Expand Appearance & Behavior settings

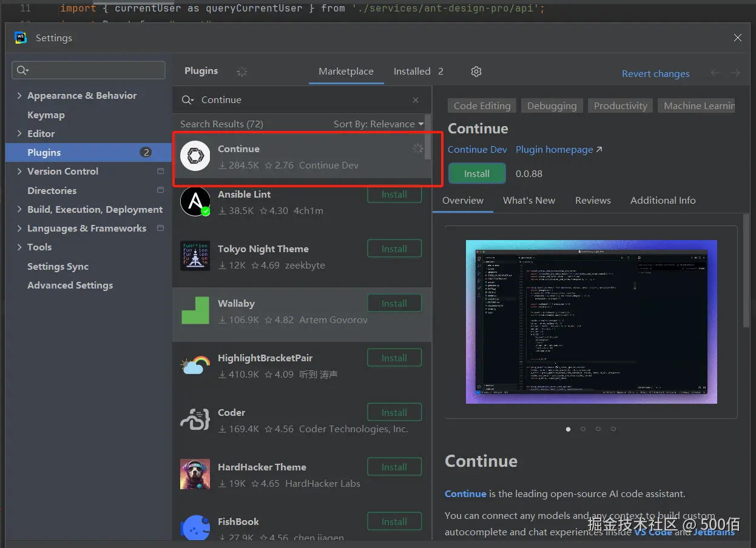click(x=19, y=96)
